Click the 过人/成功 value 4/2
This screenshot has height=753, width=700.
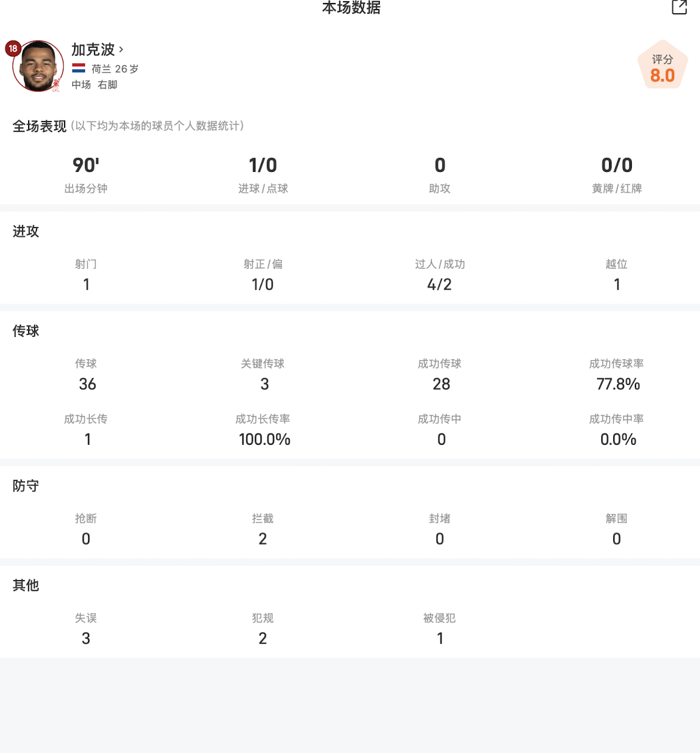pos(440,284)
